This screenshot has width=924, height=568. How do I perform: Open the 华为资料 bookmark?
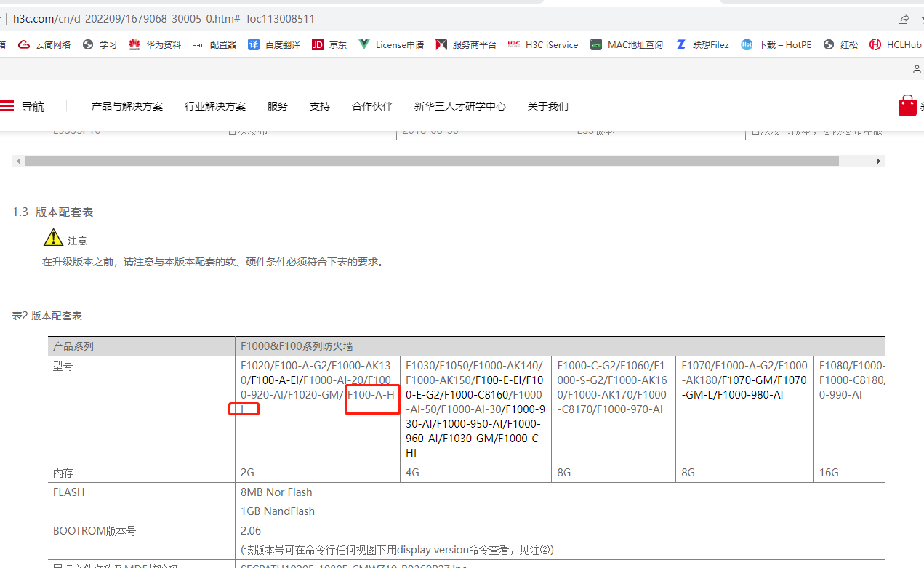[155, 44]
